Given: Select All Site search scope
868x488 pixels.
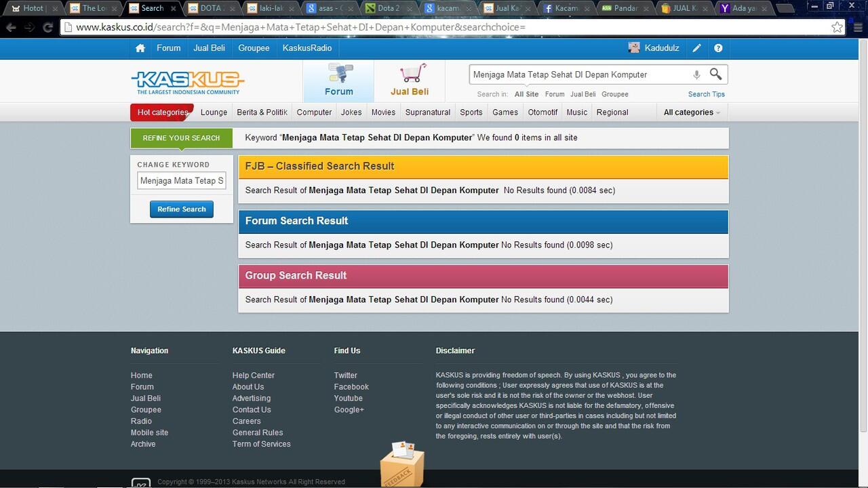Looking at the screenshot, I should 526,94.
